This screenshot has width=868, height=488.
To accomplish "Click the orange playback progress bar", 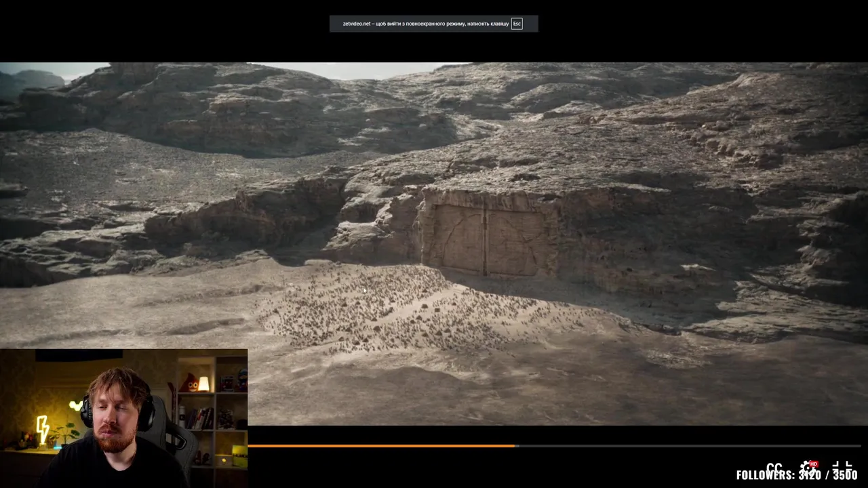I will click(381, 446).
